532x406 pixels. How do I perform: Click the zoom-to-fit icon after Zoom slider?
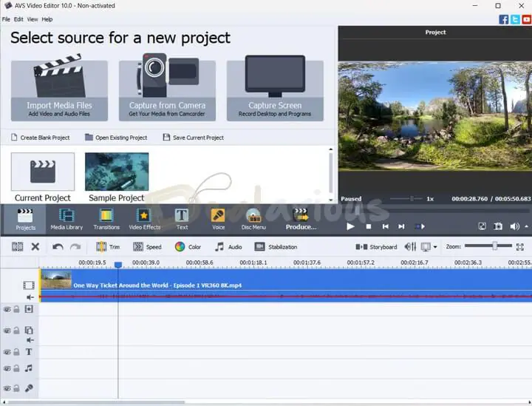pyautogui.click(x=519, y=247)
